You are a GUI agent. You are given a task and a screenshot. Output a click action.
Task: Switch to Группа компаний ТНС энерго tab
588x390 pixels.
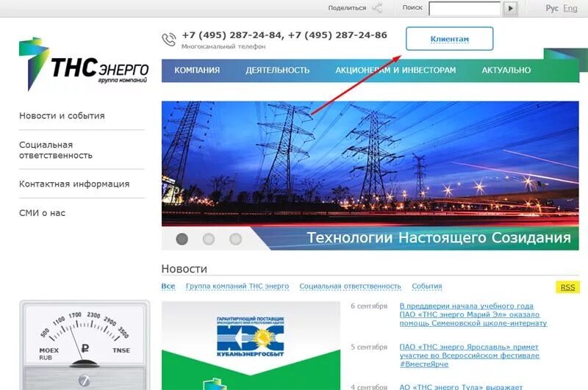click(237, 286)
